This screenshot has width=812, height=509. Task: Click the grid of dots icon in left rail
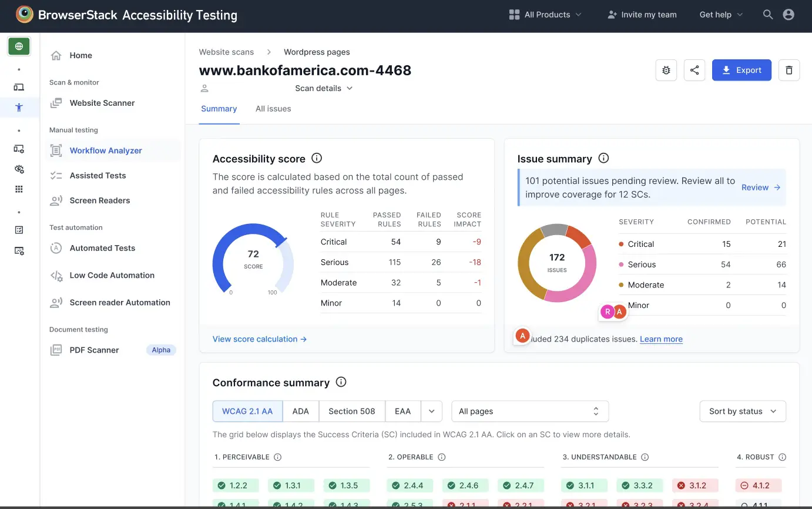pos(19,189)
